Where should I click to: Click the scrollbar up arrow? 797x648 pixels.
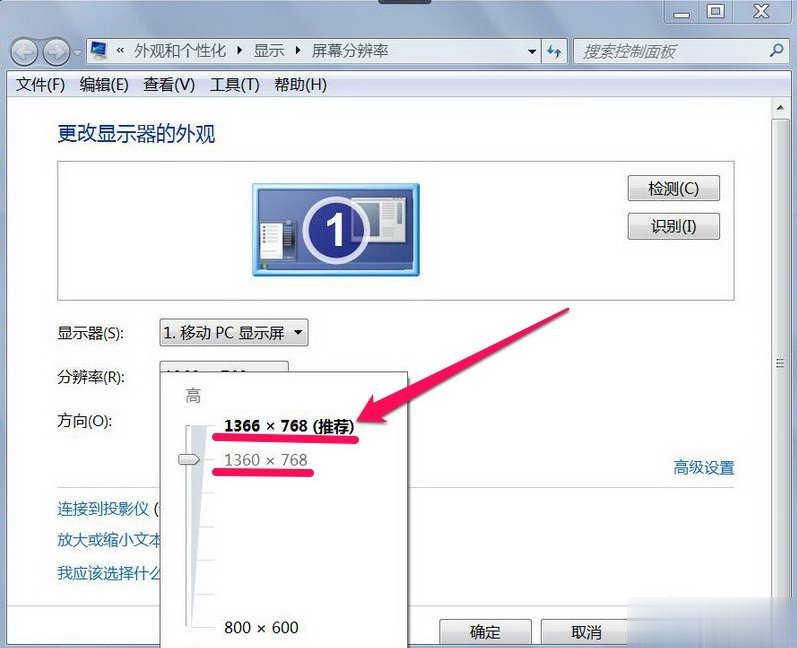[x=780, y=108]
